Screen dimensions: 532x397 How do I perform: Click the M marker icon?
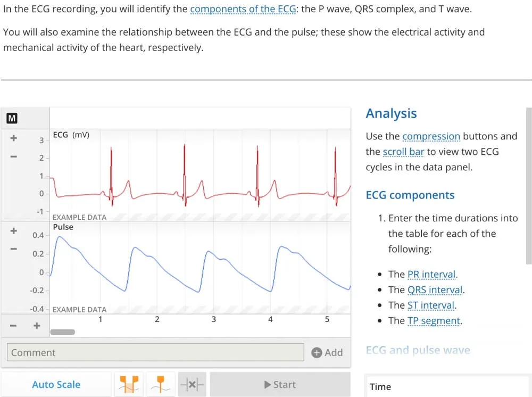pos(12,119)
